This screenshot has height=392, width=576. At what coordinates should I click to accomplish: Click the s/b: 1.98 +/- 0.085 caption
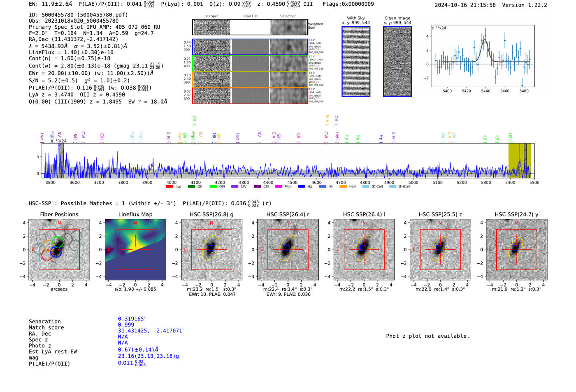(x=135, y=289)
